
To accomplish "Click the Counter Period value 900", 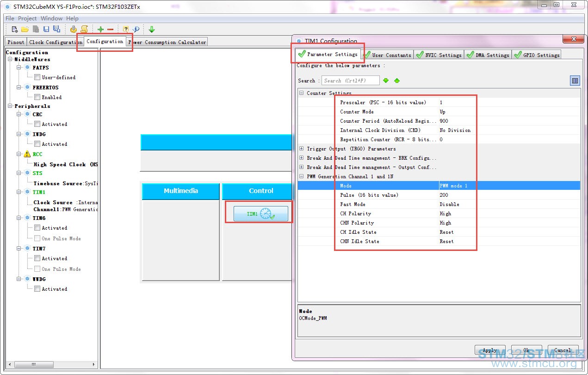I will pos(509,121).
